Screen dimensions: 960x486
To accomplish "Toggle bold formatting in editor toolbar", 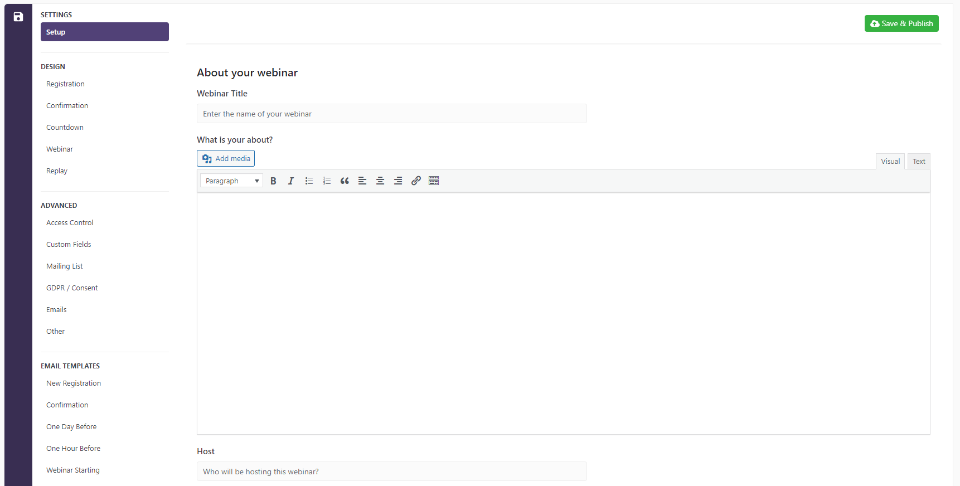I will tap(274, 181).
